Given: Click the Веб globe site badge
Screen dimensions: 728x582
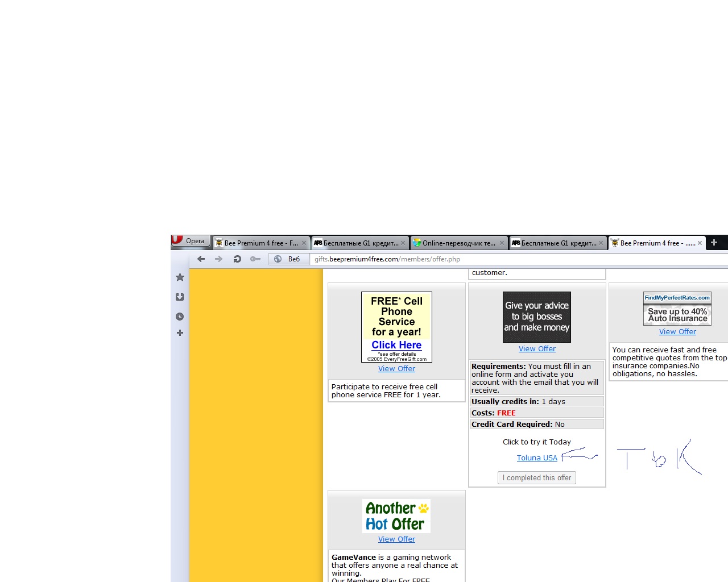Looking at the screenshot, I should coord(288,259).
